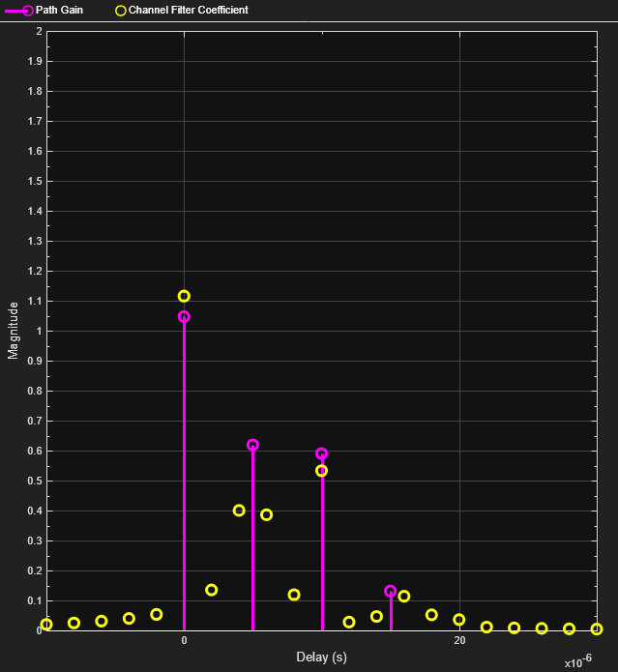Screen dimensions: 618x672
Task: Click the yellow marker near magnitude 0.4
Action: [239, 511]
